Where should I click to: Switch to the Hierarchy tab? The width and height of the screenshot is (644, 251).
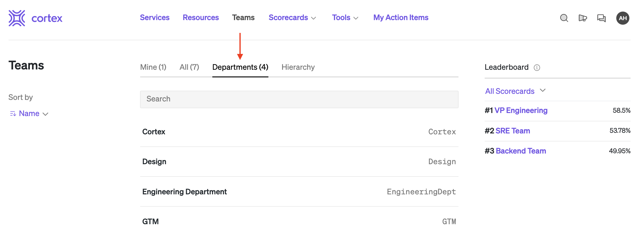coord(298,67)
